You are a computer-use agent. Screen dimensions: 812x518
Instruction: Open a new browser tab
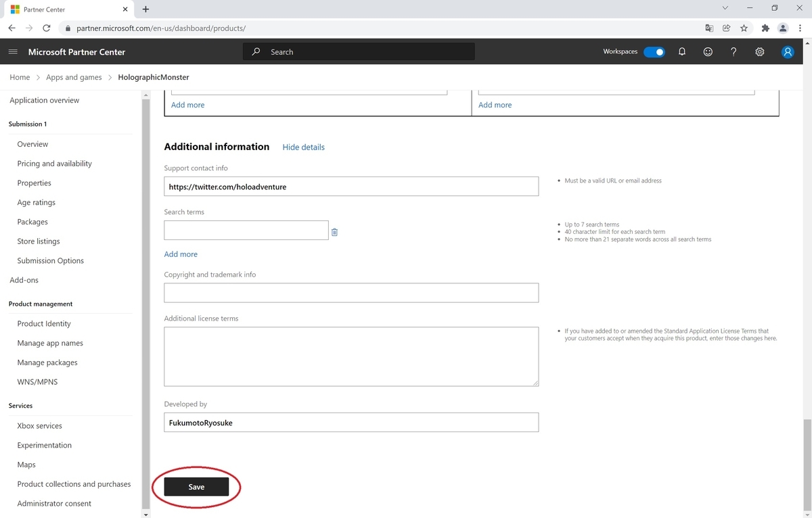[145, 9]
